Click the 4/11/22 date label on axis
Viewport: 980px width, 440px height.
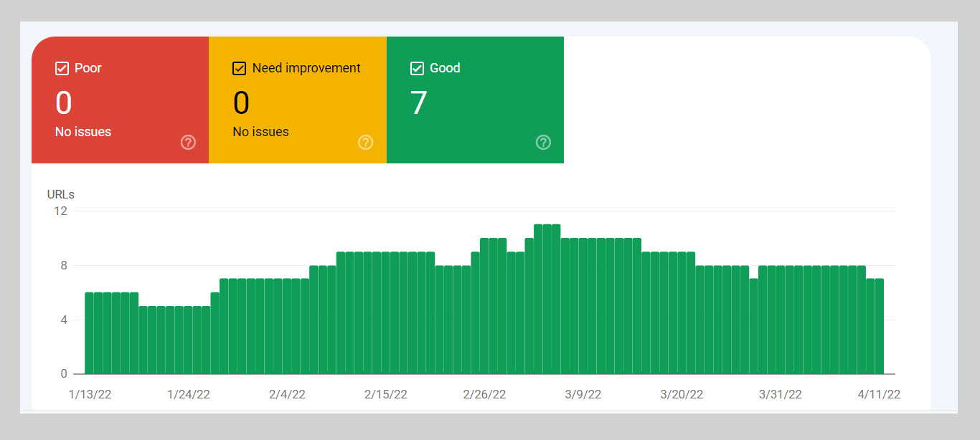point(879,395)
